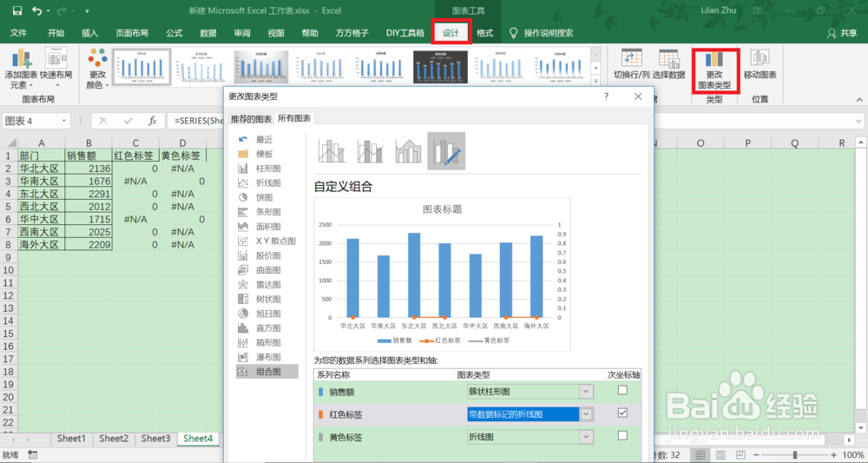Select clustered column-line combo subtype icon
868x463 pixels.
tap(332, 150)
